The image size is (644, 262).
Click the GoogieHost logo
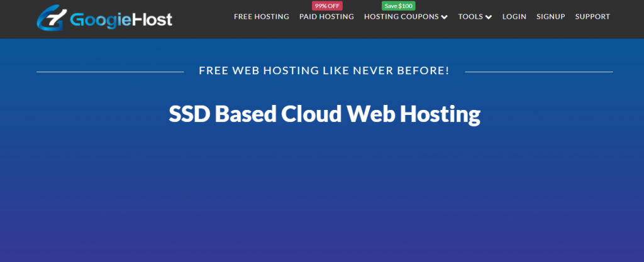104,18
